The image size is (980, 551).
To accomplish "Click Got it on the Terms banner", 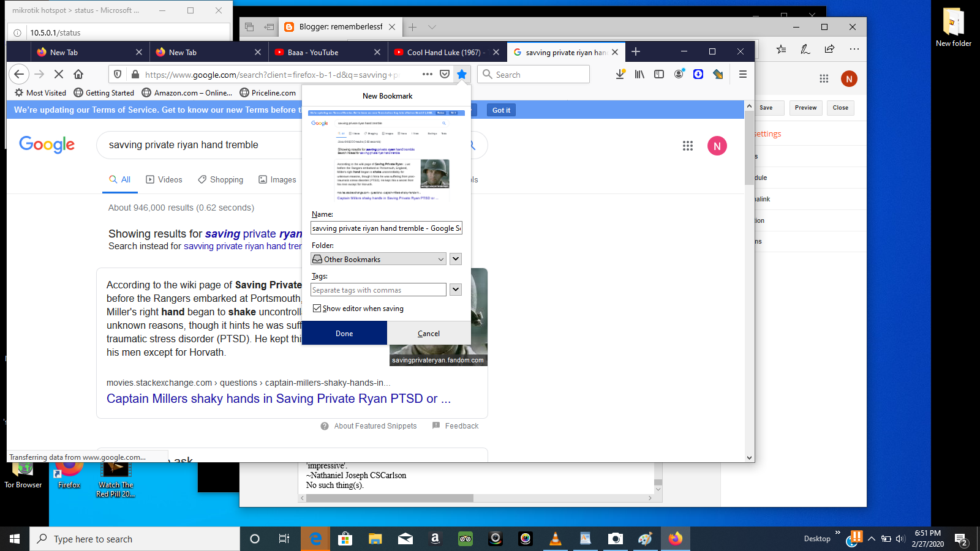I will coord(501,110).
